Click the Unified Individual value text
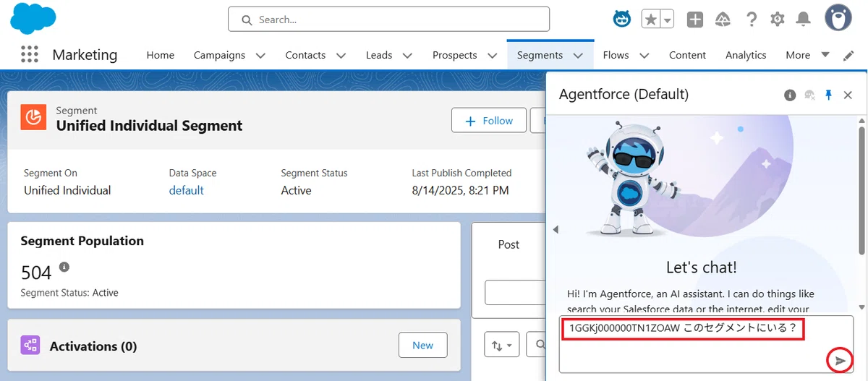 pyautogui.click(x=67, y=190)
